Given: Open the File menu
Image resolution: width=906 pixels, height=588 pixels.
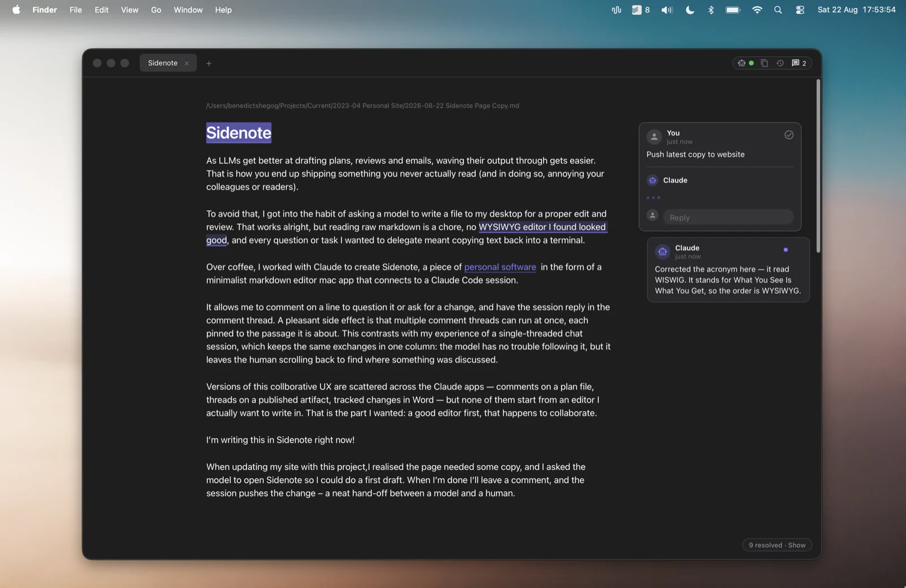Looking at the screenshot, I should tap(76, 10).
